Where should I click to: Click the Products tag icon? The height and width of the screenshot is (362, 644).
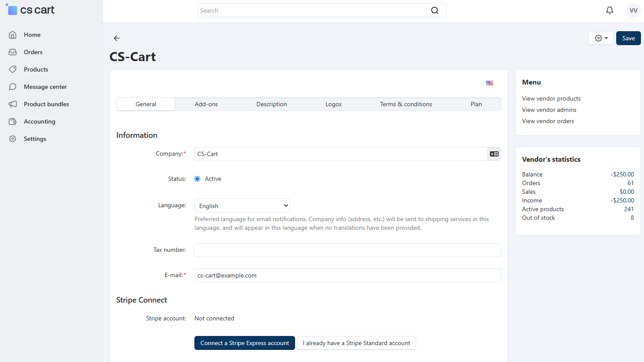click(x=13, y=69)
